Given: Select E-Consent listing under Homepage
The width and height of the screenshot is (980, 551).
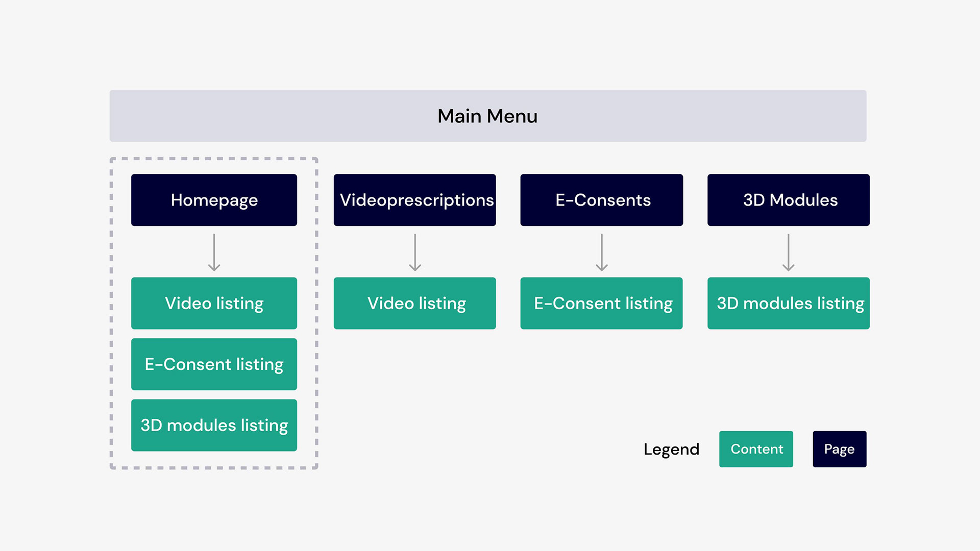Looking at the screenshot, I should pos(214,364).
